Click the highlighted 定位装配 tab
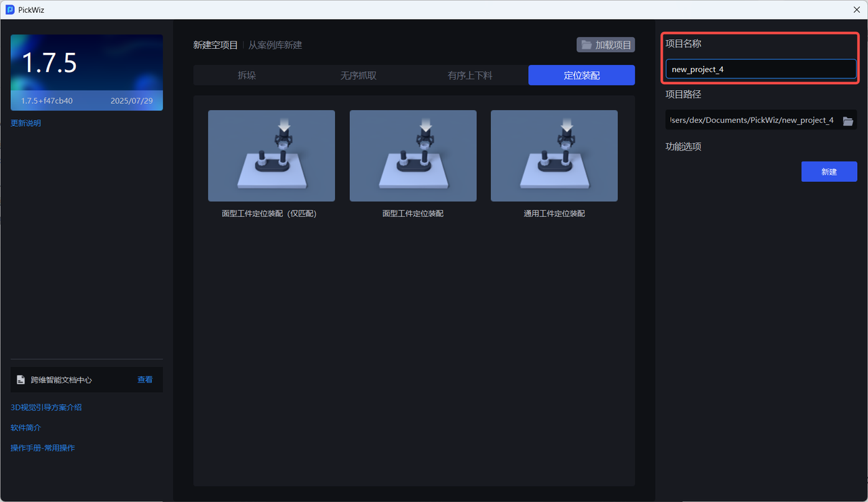This screenshot has width=868, height=502. click(x=581, y=75)
